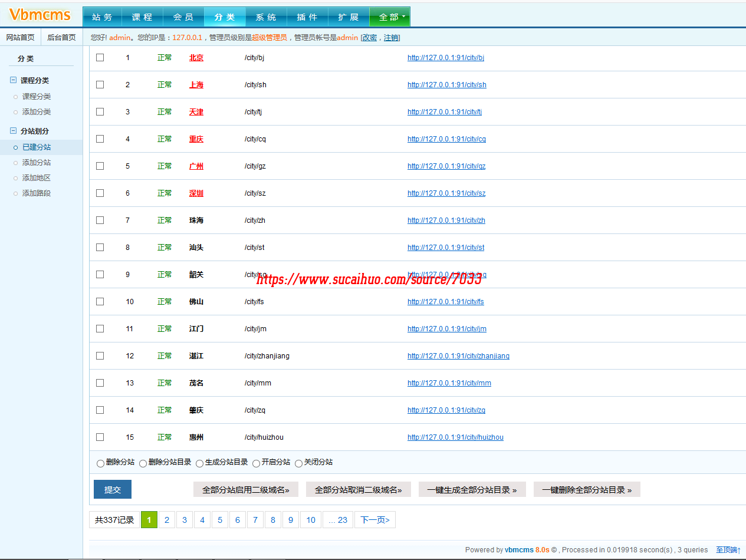
Task: Choose the 删除分站 radio option
Action: click(100, 463)
